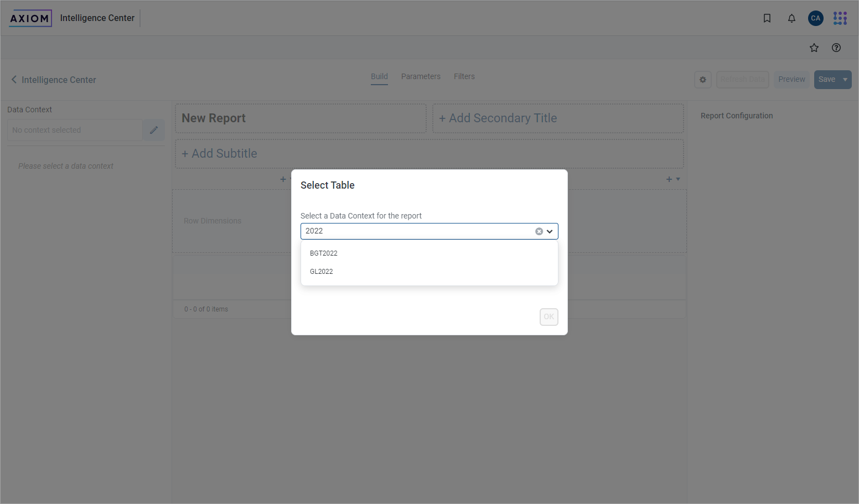Image resolution: width=859 pixels, height=504 pixels.
Task: Click the report settings gear icon
Action: pyautogui.click(x=702, y=80)
